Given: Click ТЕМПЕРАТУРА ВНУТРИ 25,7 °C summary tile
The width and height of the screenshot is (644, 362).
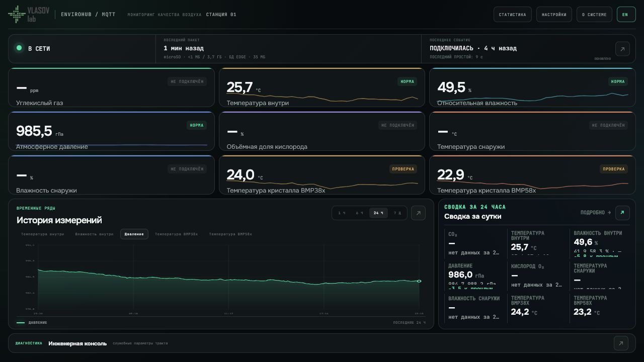Looking at the screenshot, I should (538, 243).
